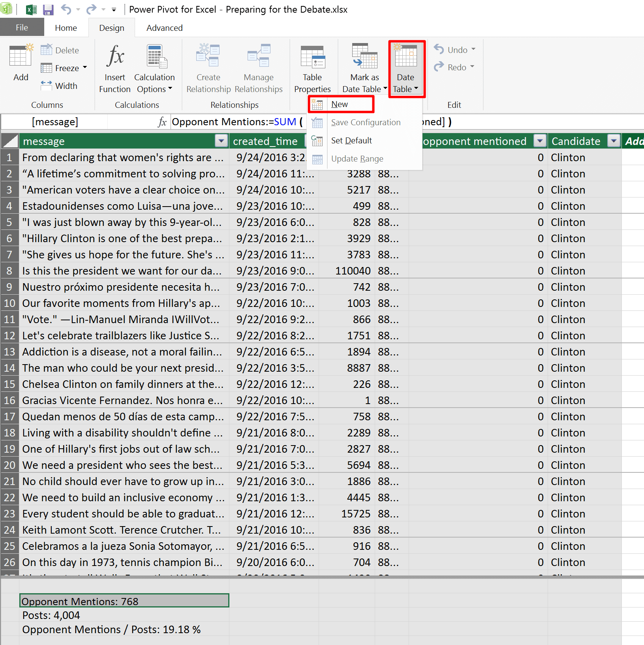Click cell "Keith Lamont Scott. Terence Crutcher. T..."

[124, 530]
